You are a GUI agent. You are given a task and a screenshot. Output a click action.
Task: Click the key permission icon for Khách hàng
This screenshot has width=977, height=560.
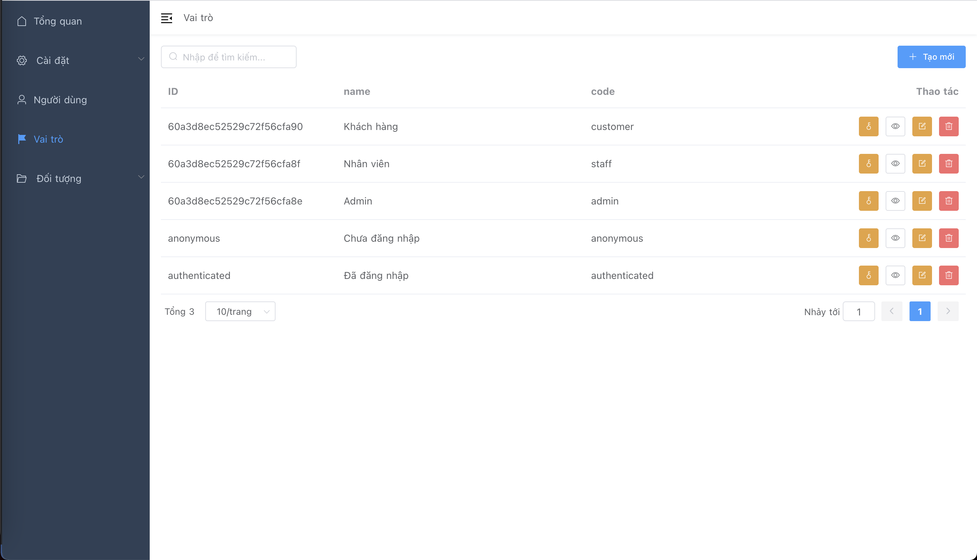[868, 126]
